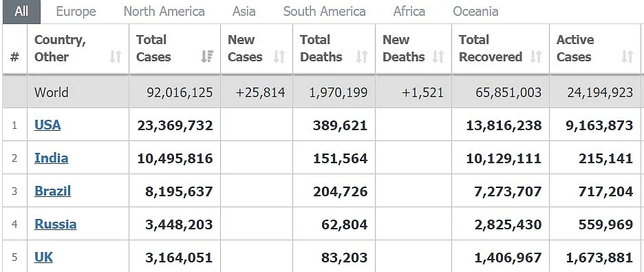
Task: Select the All tab
Action: tap(21, 12)
